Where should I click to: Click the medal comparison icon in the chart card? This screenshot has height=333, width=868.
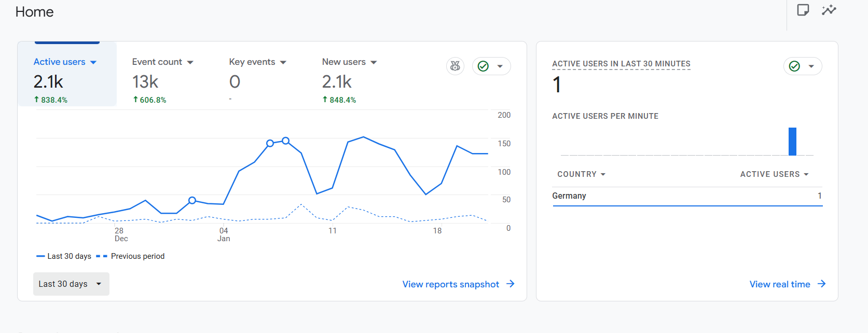(x=455, y=66)
